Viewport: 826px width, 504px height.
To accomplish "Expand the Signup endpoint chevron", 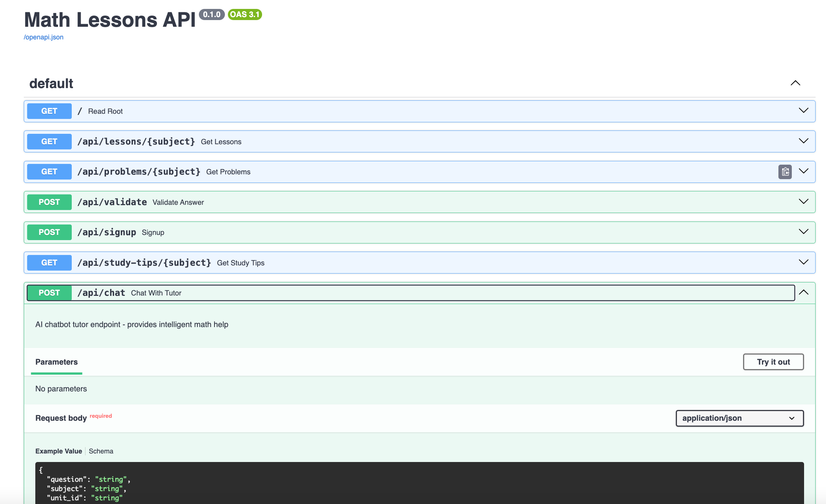I will click(803, 232).
